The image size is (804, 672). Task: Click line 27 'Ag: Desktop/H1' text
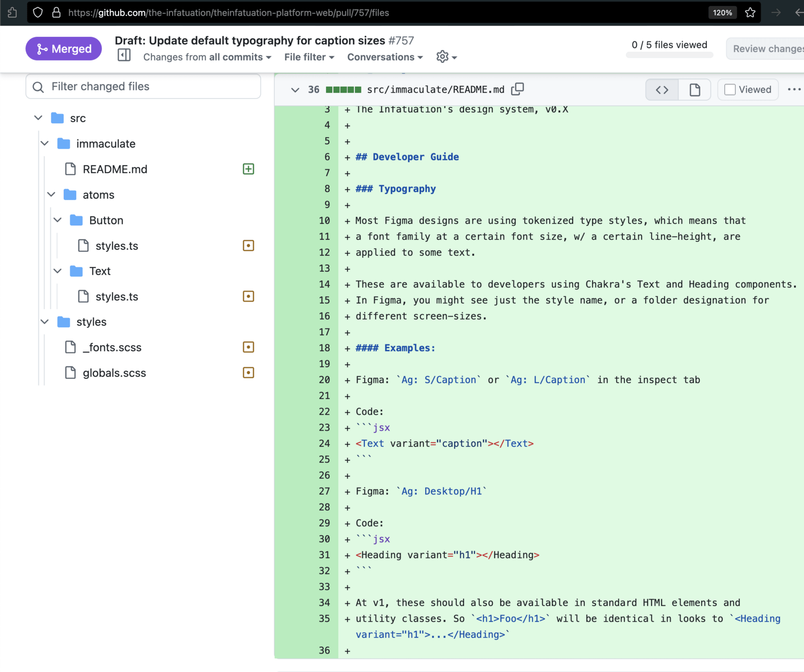(442, 491)
